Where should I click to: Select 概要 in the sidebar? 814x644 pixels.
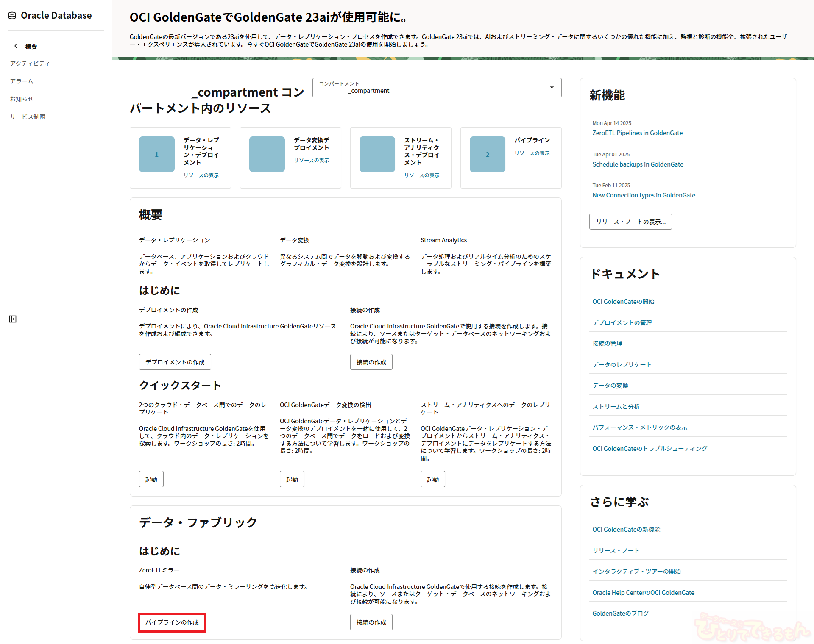coord(31,47)
